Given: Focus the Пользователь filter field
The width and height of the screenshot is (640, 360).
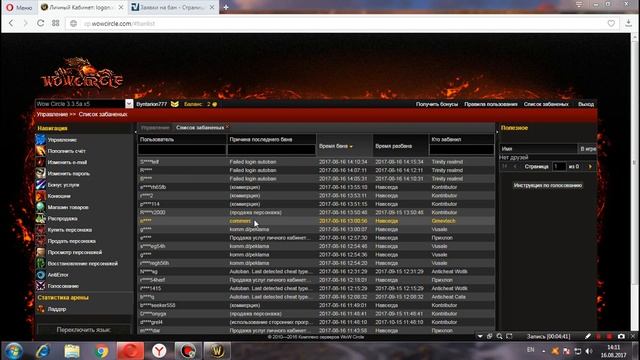Looking at the screenshot, I should click(x=182, y=150).
